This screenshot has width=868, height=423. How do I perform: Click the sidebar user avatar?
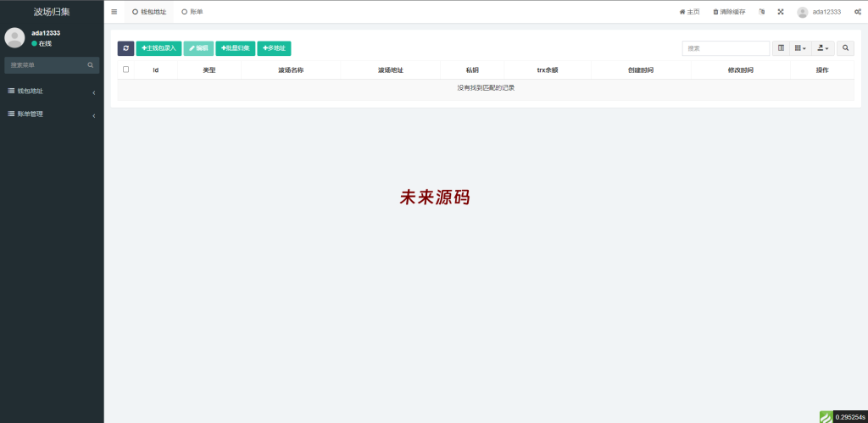pos(14,37)
